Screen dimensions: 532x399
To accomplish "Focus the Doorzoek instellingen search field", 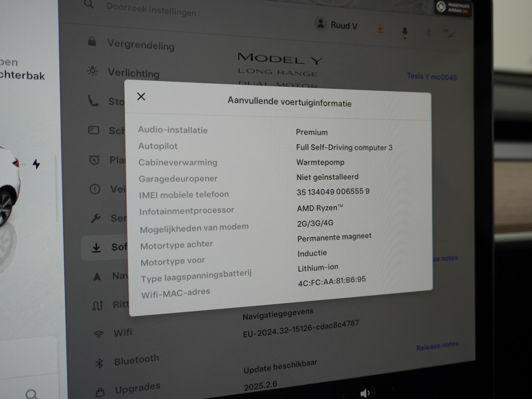I will click(x=151, y=10).
